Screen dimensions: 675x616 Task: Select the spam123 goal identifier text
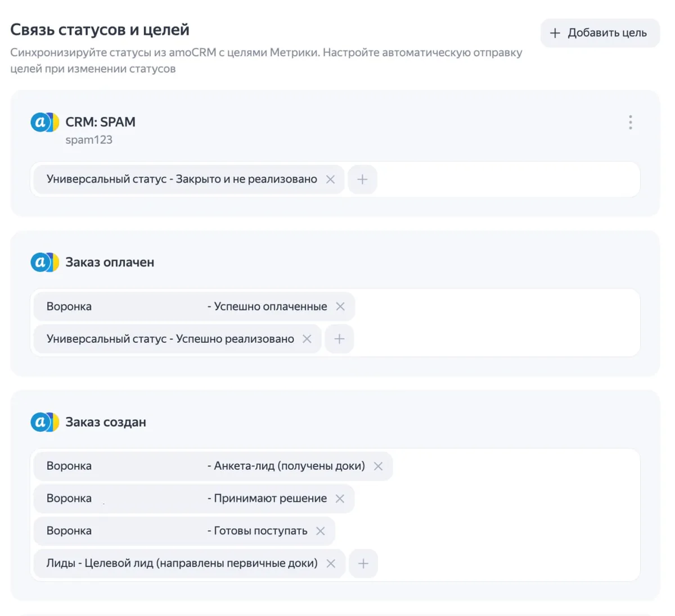pos(89,140)
